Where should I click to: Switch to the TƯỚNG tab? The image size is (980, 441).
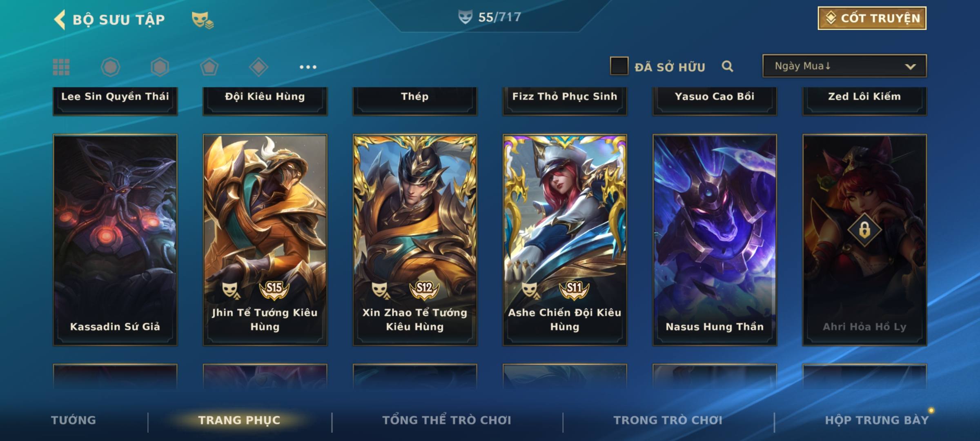[73, 420]
